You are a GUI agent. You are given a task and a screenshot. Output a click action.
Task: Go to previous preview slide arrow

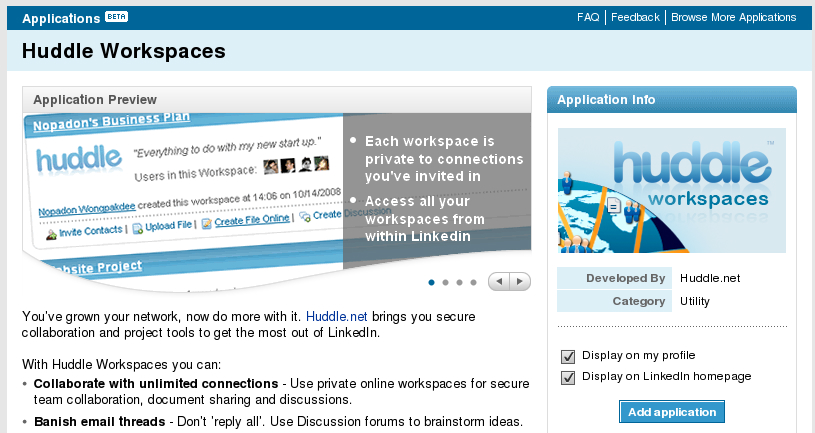(x=499, y=282)
